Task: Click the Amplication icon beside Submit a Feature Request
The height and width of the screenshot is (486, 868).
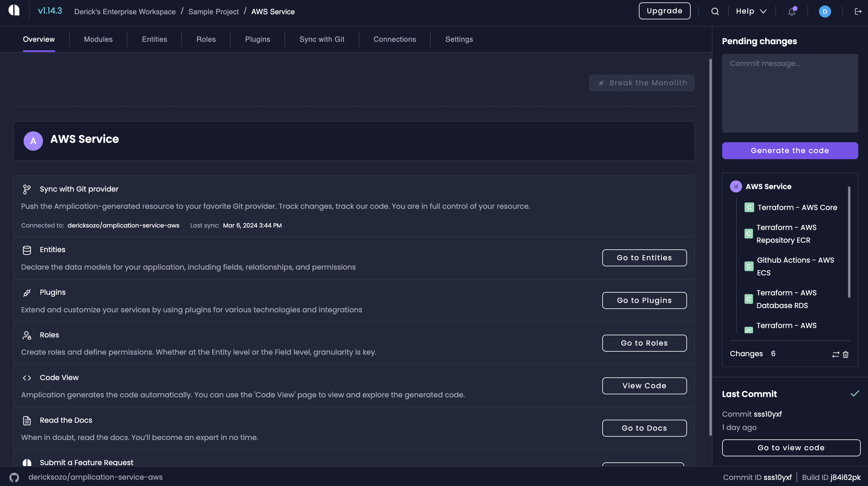Action: pos(27,462)
